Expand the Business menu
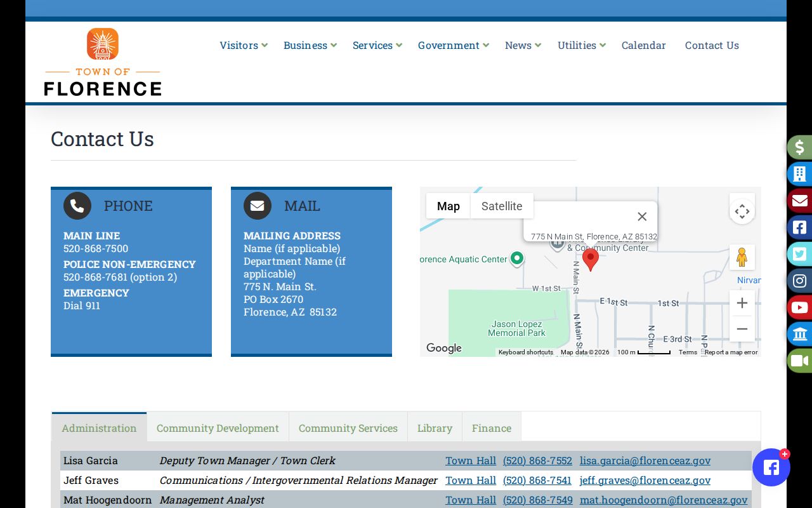Screen dimensions: 812x508 pos(310,45)
